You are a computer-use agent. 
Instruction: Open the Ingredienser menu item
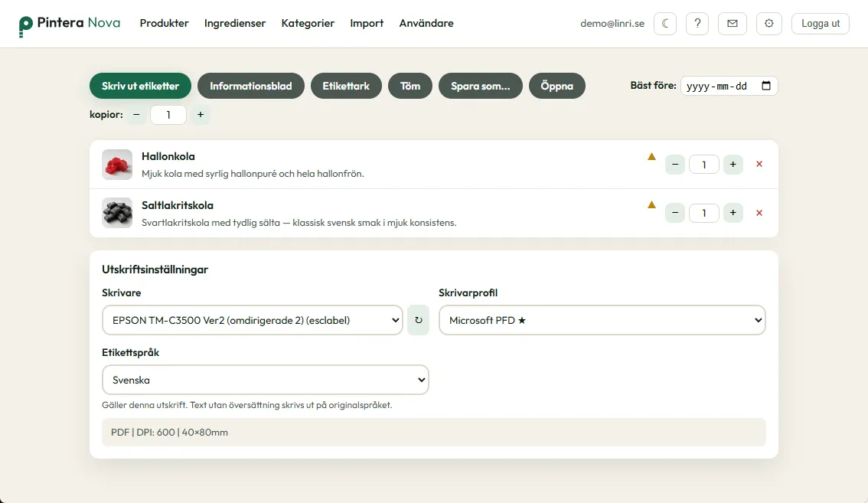coord(235,23)
